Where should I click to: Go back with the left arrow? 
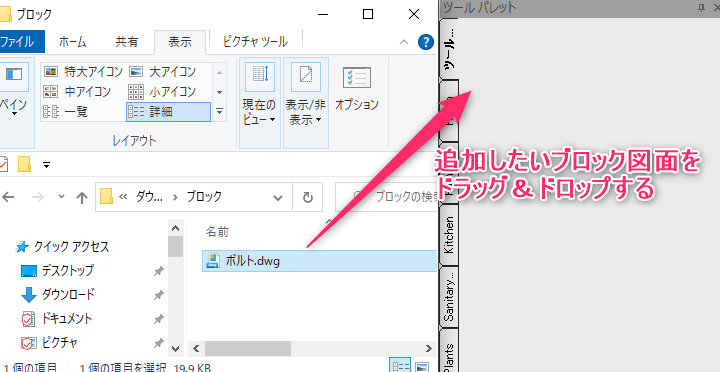(x=8, y=197)
